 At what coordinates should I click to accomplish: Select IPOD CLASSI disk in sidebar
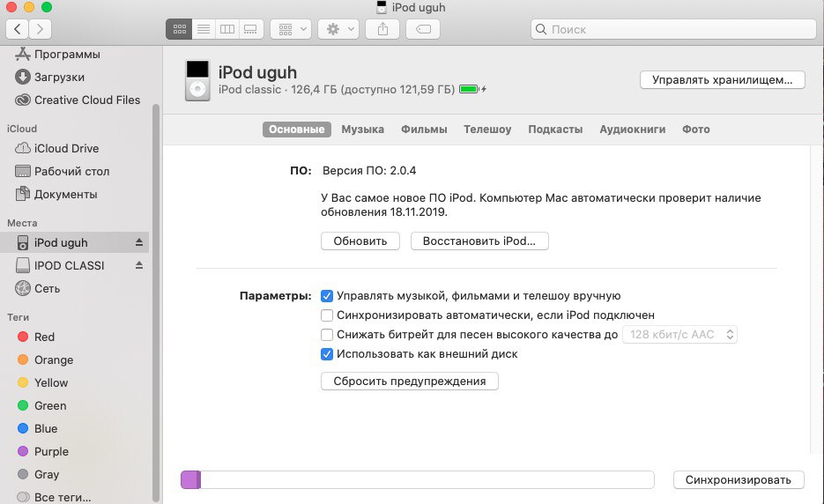pyautogui.click(x=69, y=265)
